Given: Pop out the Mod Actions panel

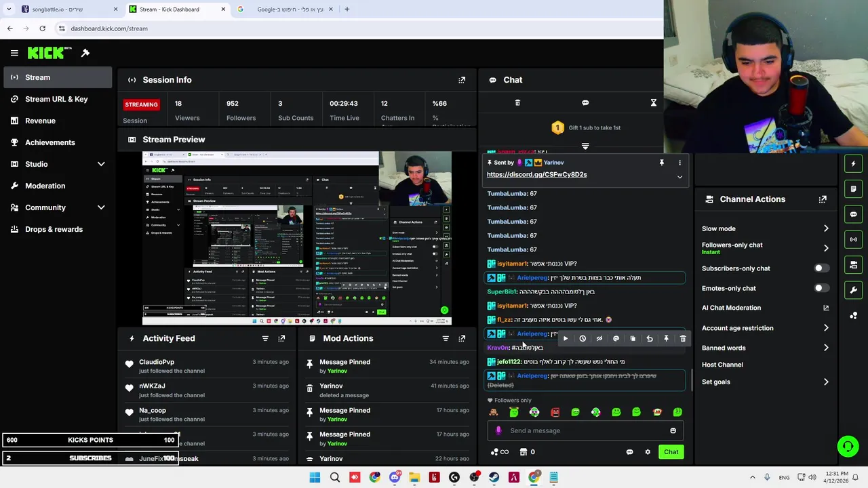Looking at the screenshot, I should click(x=462, y=338).
